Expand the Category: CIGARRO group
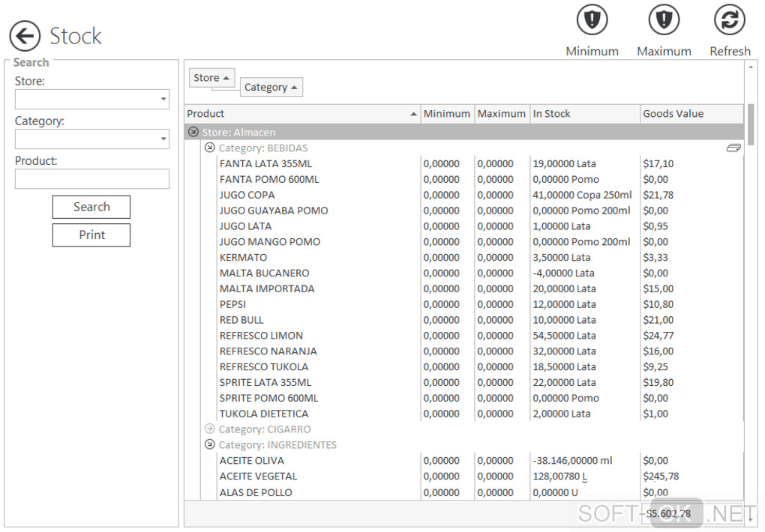Viewport: 765px width, 532px height. 210,429
